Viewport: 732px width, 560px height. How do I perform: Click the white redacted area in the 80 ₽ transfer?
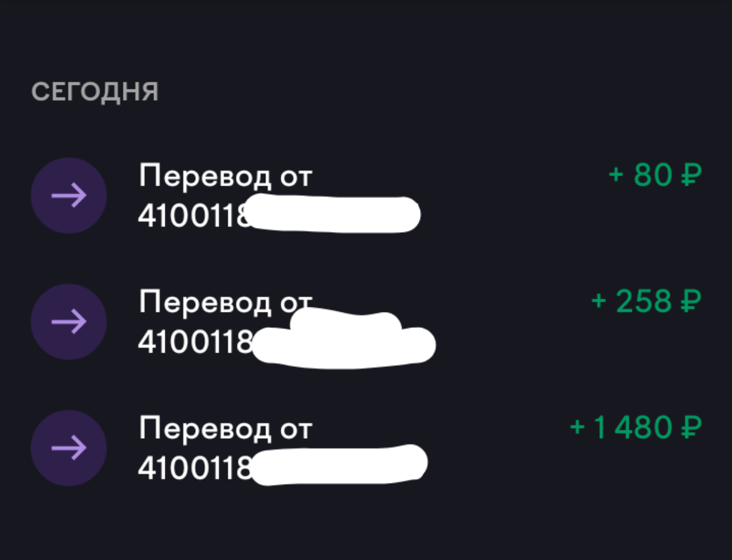[x=335, y=215]
